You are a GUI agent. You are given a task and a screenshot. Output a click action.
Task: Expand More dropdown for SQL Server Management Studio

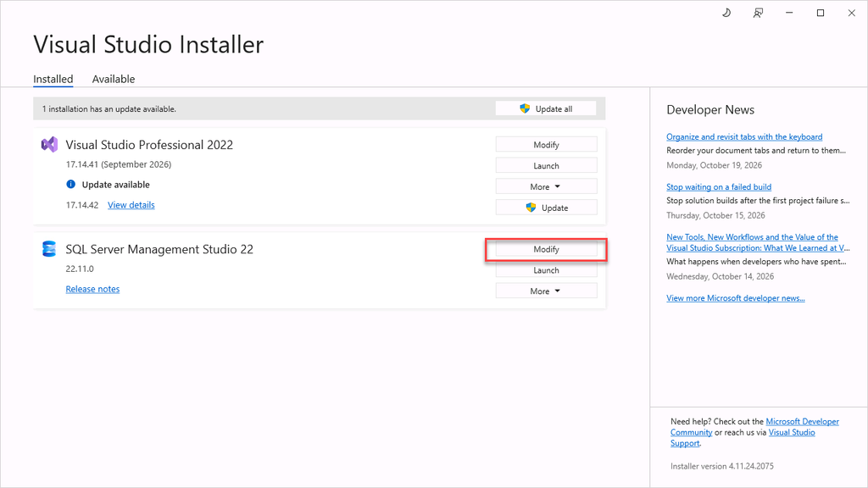[547, 291]
